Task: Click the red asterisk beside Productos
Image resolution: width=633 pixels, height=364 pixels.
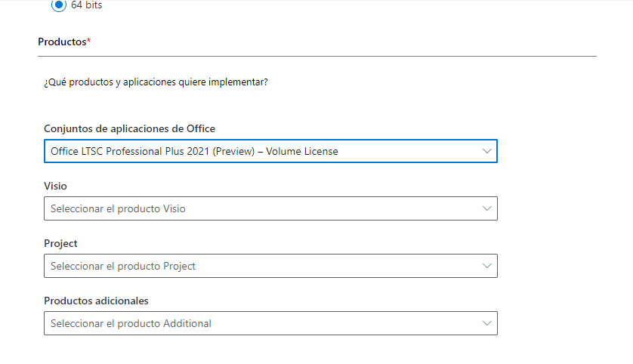Action: point(88,42)
